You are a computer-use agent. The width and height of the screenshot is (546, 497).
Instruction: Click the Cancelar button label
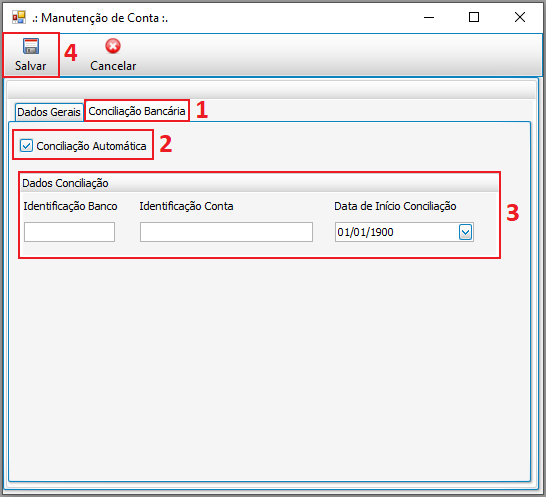[113, 66]
